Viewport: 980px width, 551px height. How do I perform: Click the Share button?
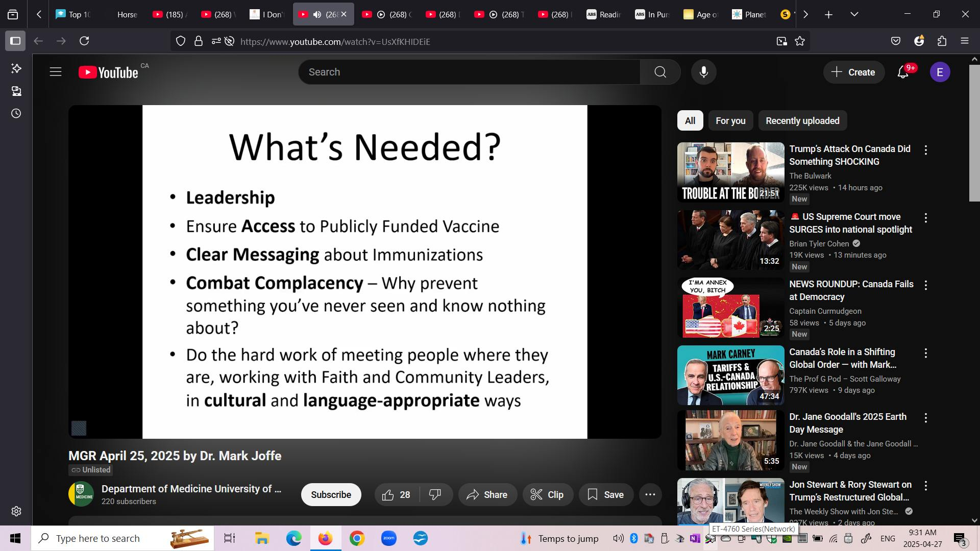(487, 494)
